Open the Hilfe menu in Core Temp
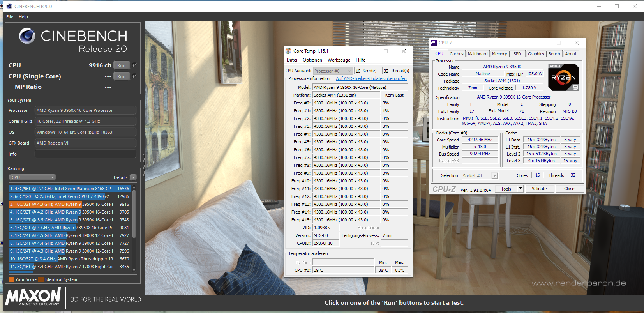Viewport: 644px width, 313px height. [x=361, y=60]
